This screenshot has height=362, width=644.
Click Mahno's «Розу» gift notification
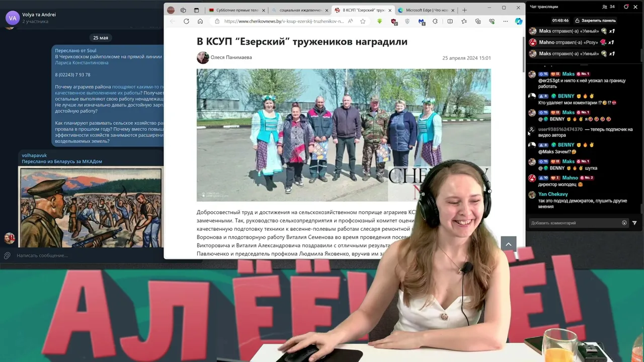[571, 42]
